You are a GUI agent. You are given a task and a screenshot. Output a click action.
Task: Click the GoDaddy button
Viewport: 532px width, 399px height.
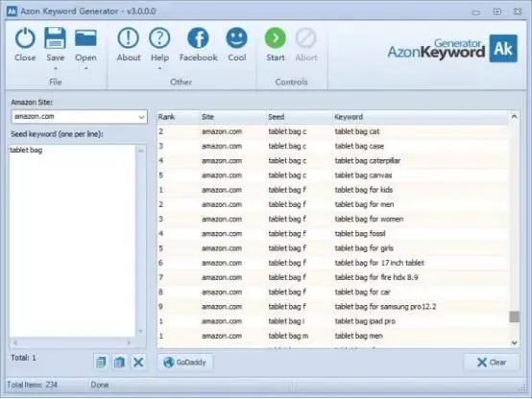pyautogui.click(x=185, y=363)
